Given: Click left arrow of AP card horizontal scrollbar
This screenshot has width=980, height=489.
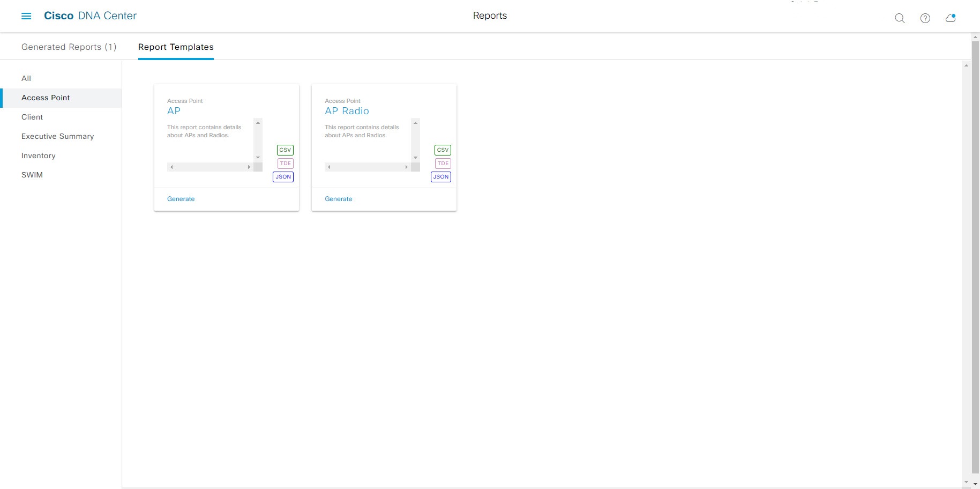Looking at the screenshot, I should (x=171, y=167).
